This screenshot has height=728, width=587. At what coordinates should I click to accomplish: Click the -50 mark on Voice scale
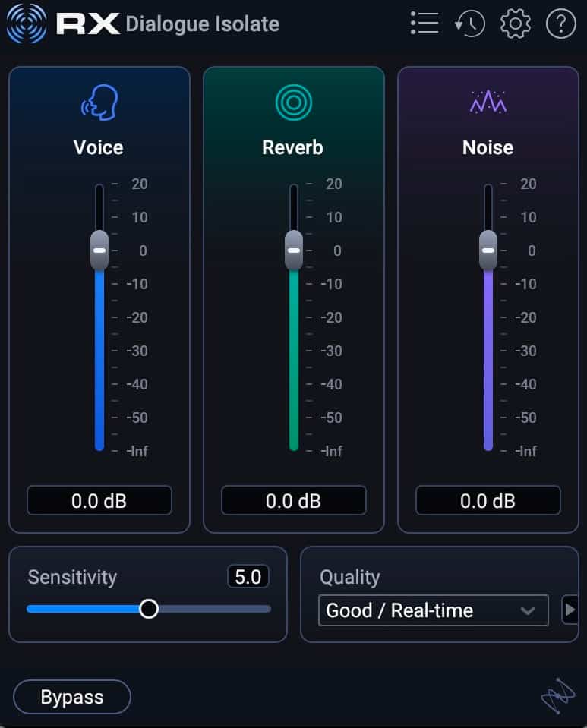137,418
